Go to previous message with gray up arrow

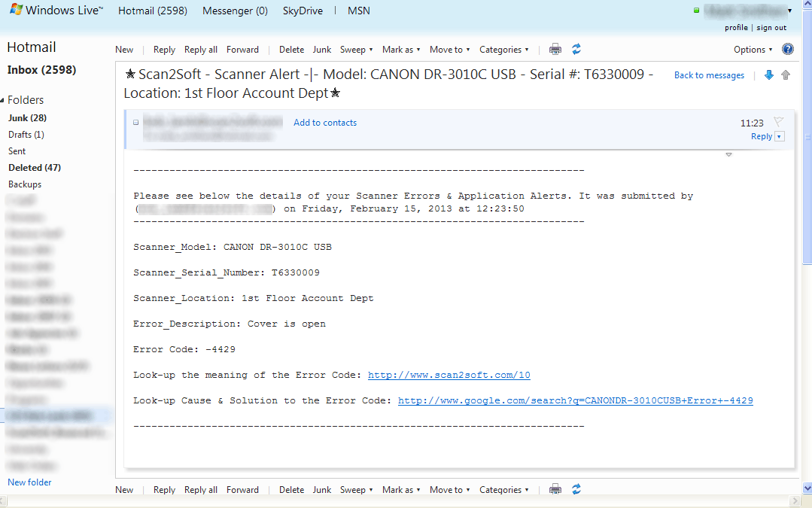(786, 75)
